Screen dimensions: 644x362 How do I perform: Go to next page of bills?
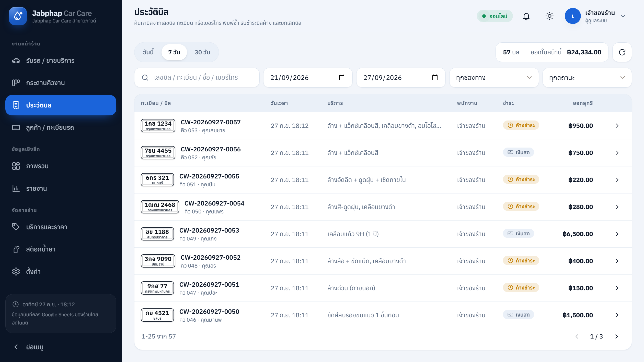tap(616, 336)
